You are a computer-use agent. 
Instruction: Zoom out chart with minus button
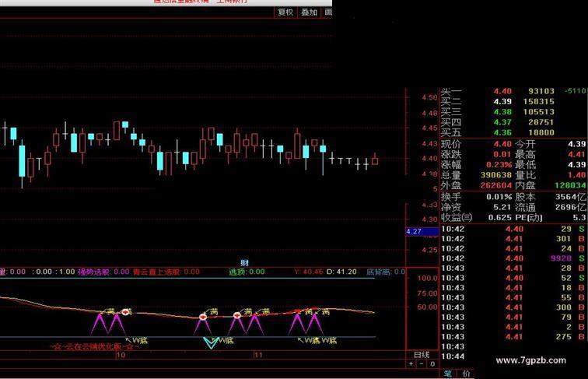422,363
